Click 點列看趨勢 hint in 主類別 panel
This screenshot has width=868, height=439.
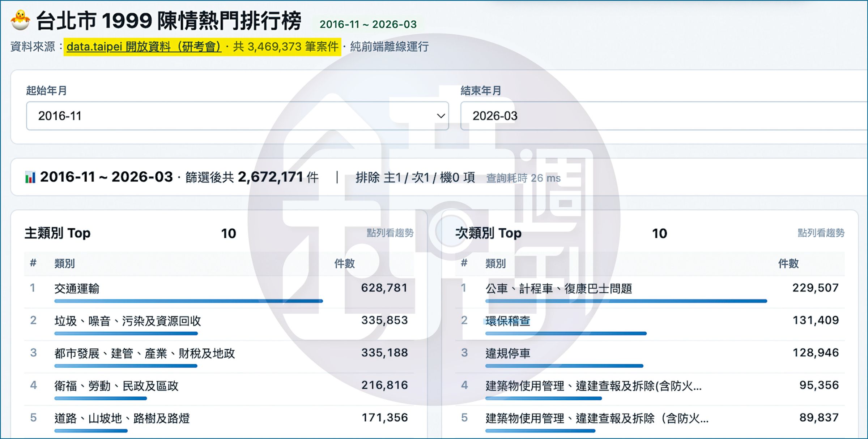390,233
